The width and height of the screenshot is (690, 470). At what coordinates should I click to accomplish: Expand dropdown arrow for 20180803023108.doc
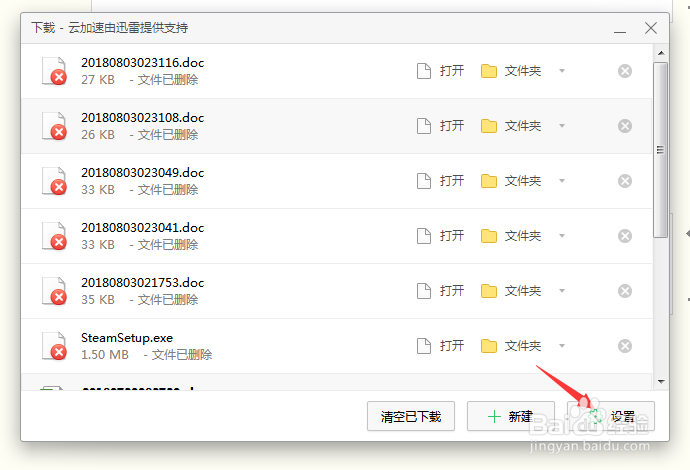[562, 126]
